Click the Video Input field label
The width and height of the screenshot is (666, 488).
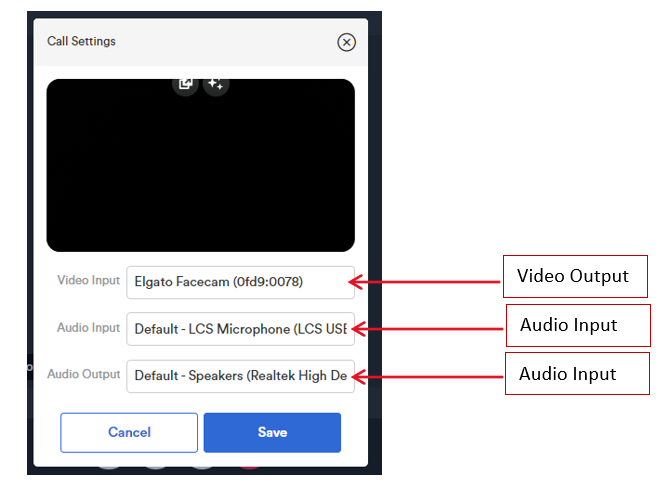tap(89, 280)
